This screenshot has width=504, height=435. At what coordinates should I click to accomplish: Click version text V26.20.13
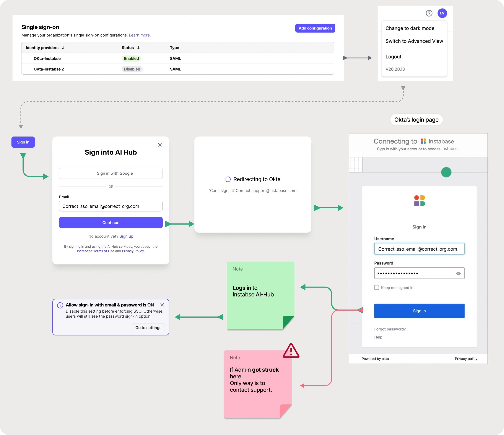click(x=395, y=69)
